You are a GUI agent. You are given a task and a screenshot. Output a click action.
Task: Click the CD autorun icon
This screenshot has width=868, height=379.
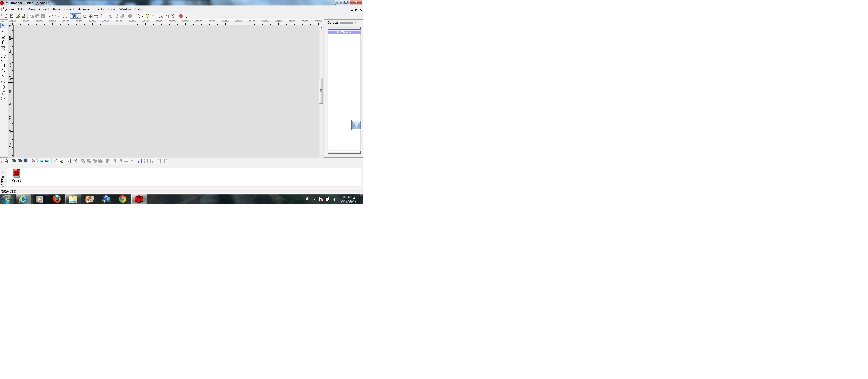coord(161,16)
